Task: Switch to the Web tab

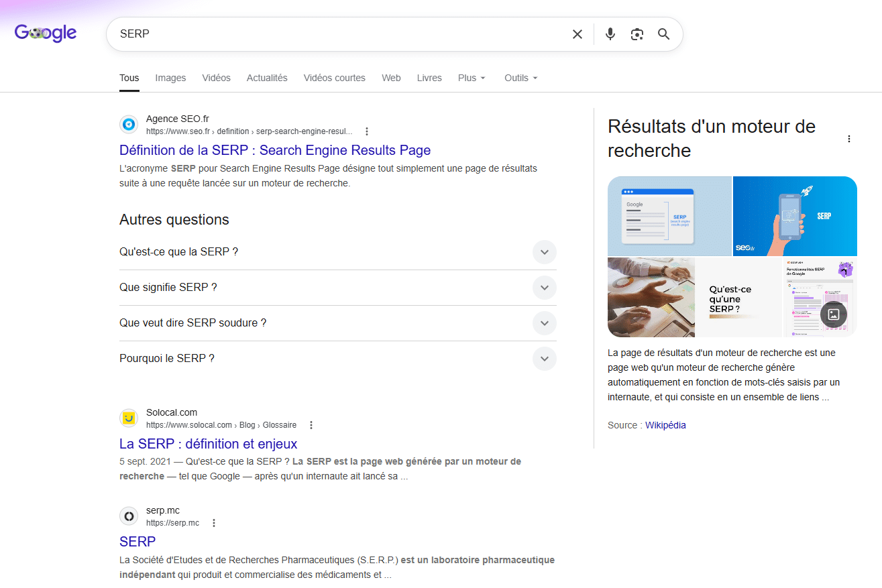Action: click(x=391, y=78)
